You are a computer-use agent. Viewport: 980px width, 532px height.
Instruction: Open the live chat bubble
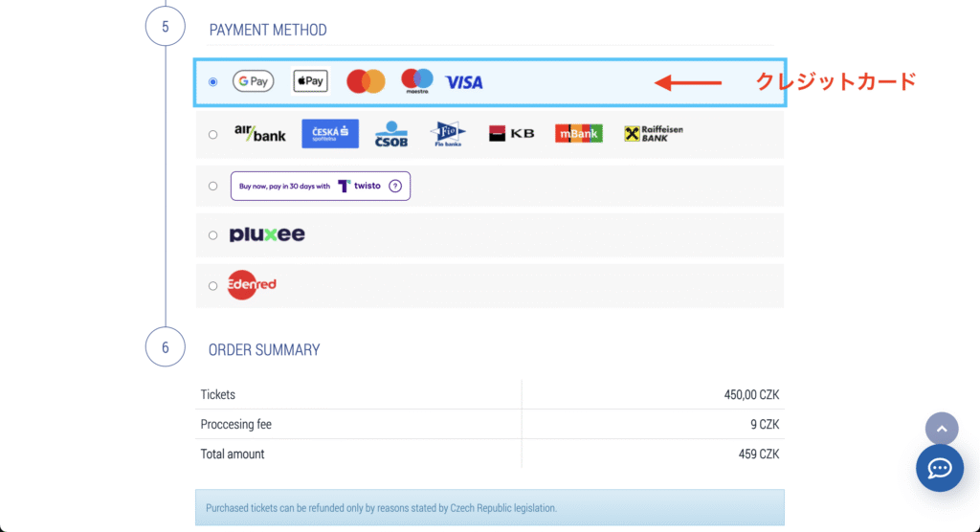point(939,468)
